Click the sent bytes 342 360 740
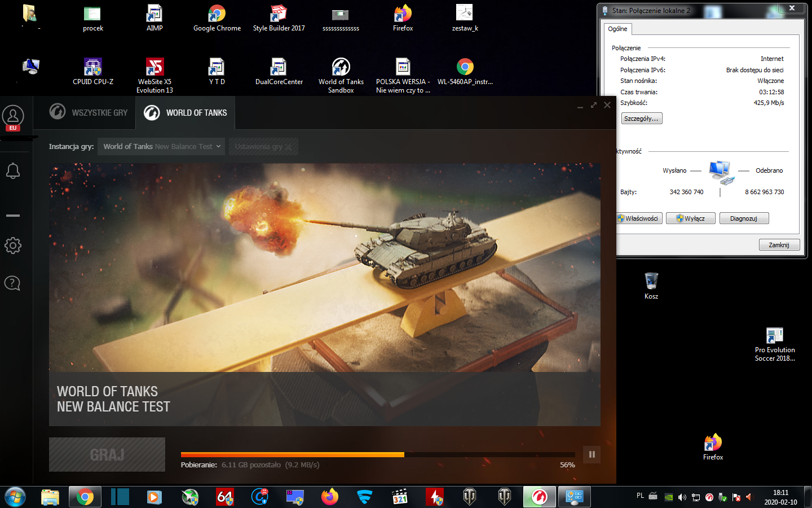 (686, 192)
